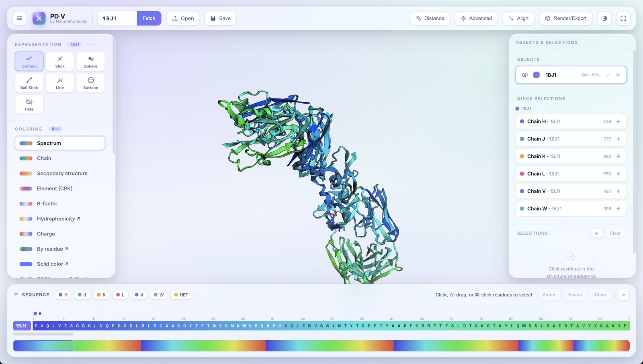Click the 1BJ1 tag beside Representation
The width and height of the screenshot is (643, 364).
[x=75, y=45]
